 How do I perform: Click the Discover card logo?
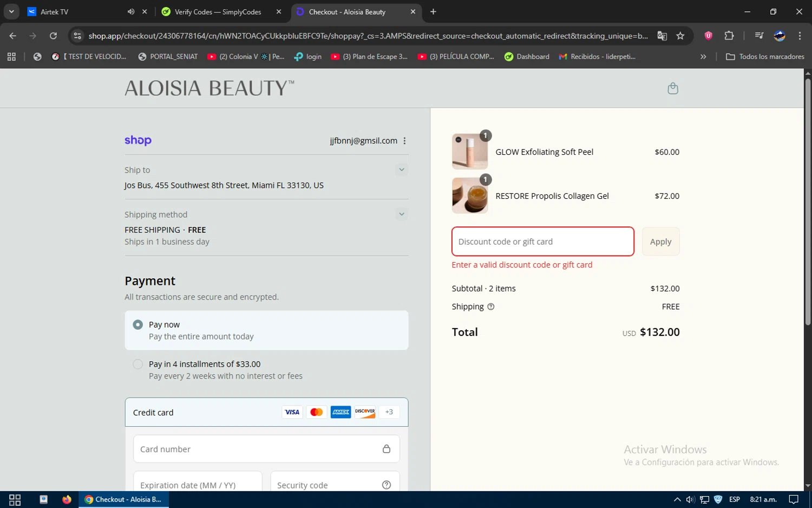coord(365,412)
